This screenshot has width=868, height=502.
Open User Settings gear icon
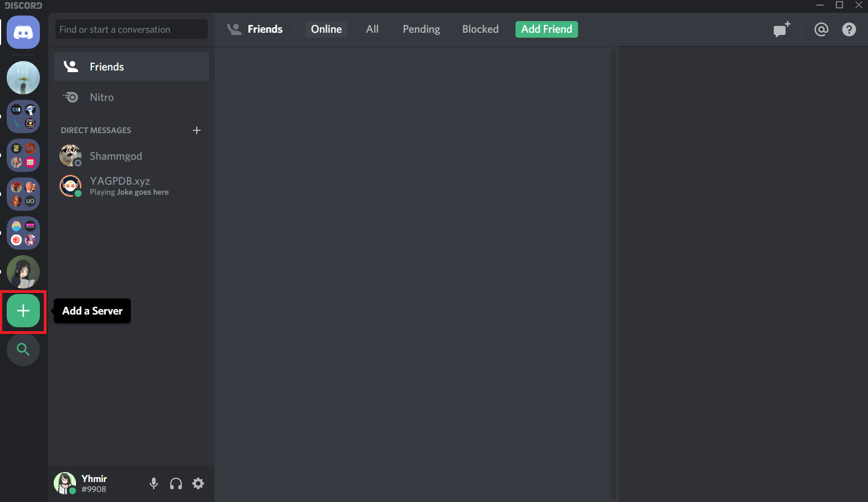[x=198, y=484]
